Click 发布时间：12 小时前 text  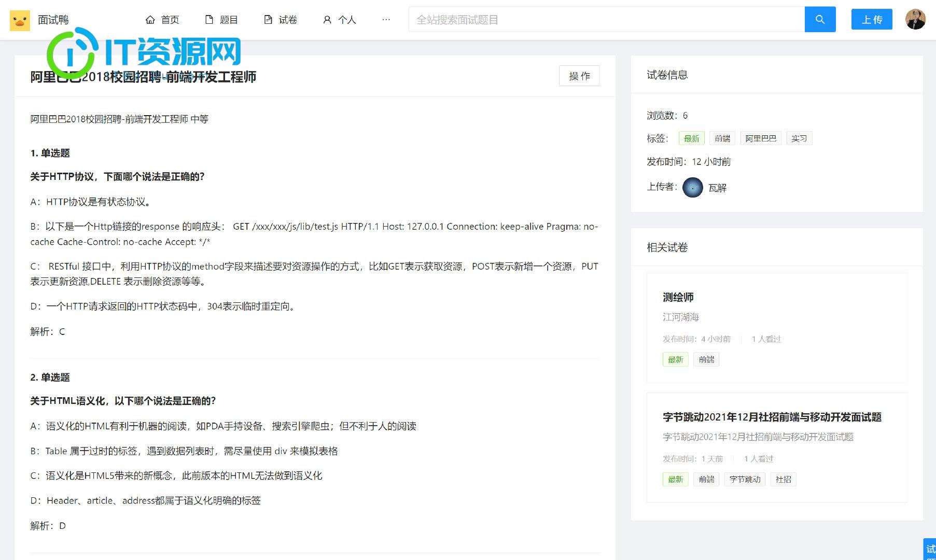click(x=689, y=162)
